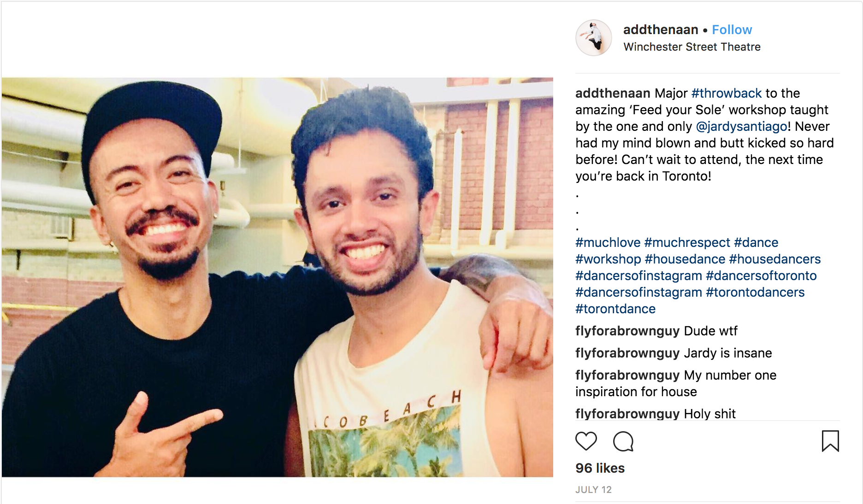Open the #torontdance hashtag
This screenshot has height=504, width=863.
(615, 309)
